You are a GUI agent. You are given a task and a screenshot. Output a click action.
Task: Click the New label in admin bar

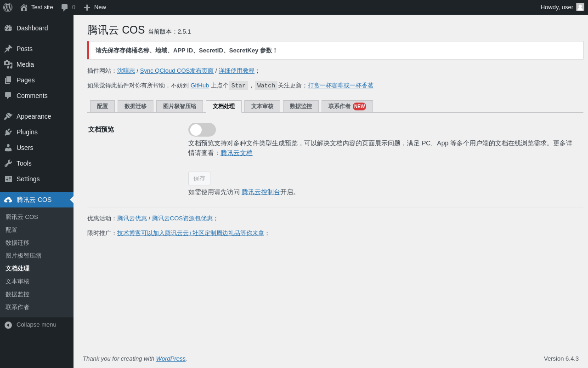(100, 7)
